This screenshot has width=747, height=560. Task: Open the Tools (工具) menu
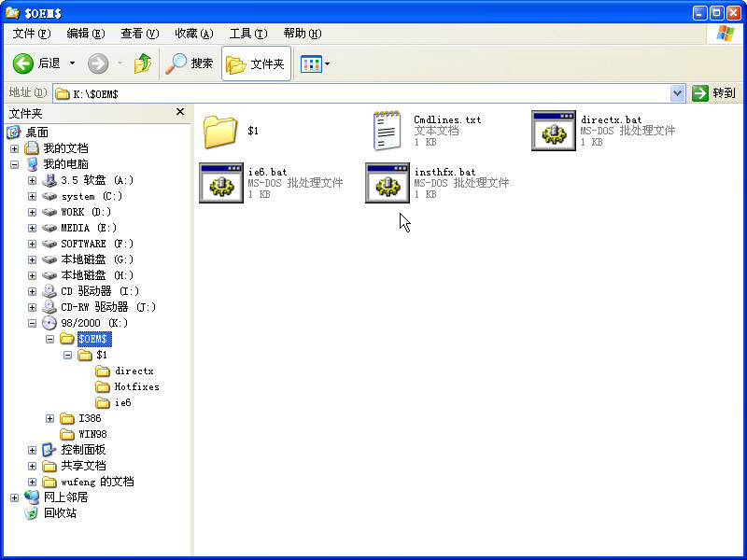pos(247,34)
